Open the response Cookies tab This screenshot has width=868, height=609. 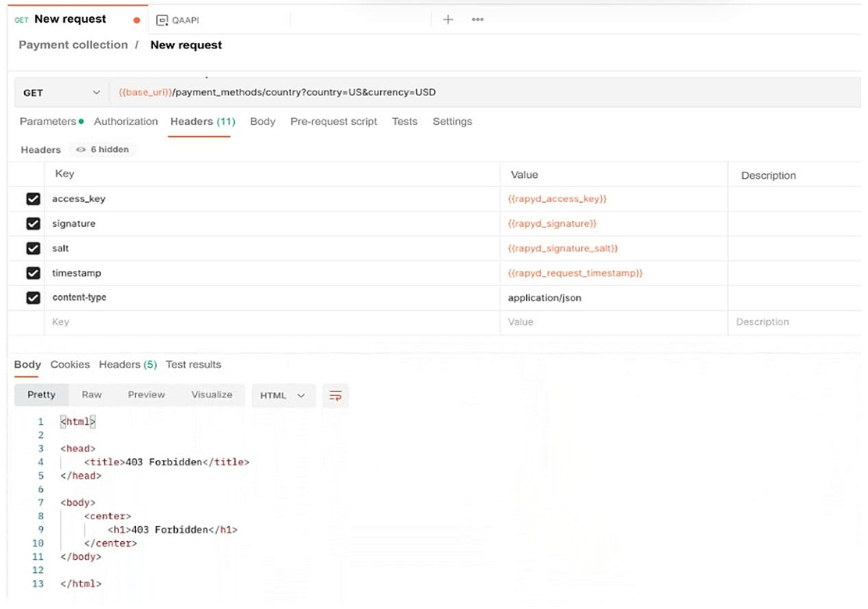tap(70, 365)
